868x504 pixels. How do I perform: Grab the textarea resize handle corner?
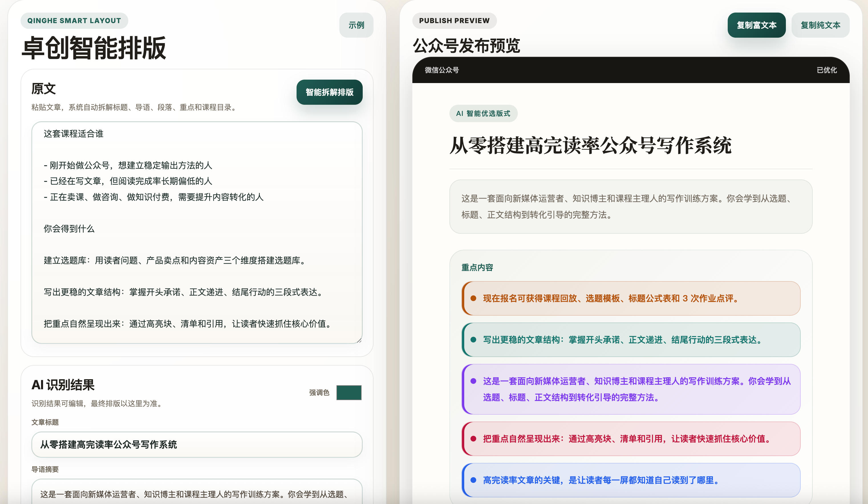coord(359,340)
